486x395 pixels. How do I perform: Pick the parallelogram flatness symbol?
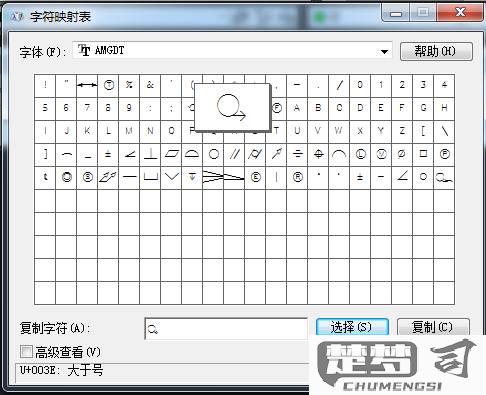coord(171,154)
